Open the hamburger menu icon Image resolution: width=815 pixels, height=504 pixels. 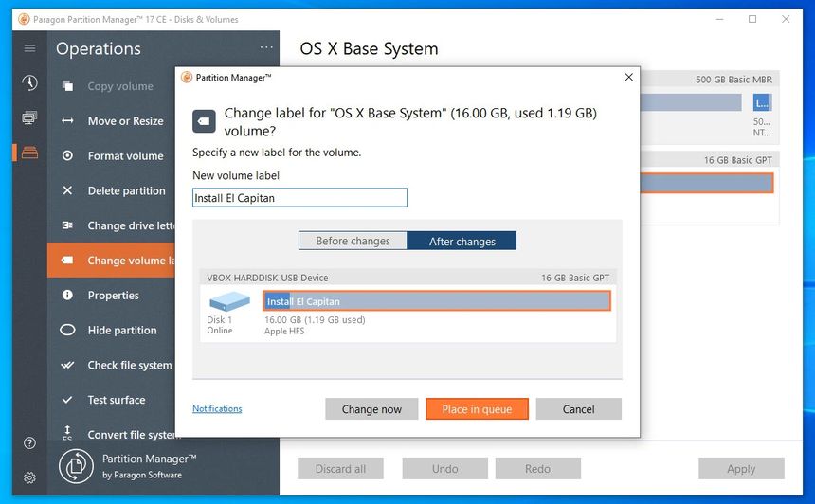click(29, 48)
